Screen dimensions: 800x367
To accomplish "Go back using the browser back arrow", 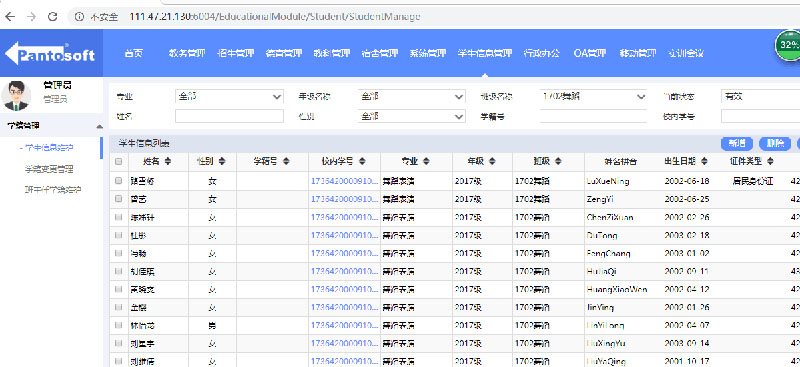I will 9,17.
